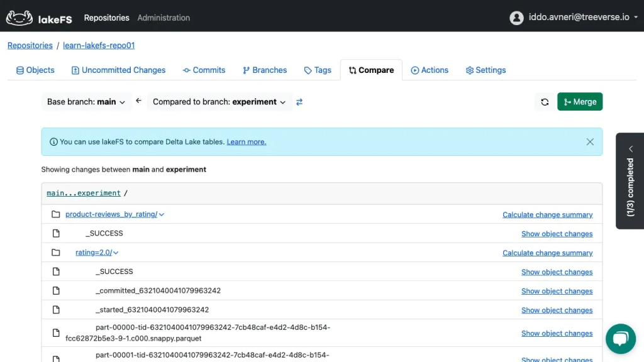Click the _committed_6321040041079963242 file name
644x362 pixels.
(158, 290)
